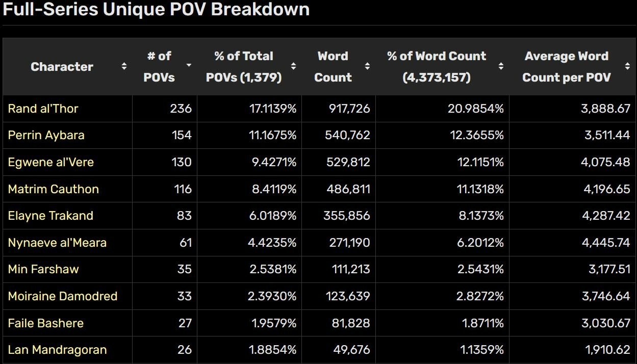Click sort arrows next to Word Count
This screenshot has height=364, width=637.
click(x=367, y=66)
